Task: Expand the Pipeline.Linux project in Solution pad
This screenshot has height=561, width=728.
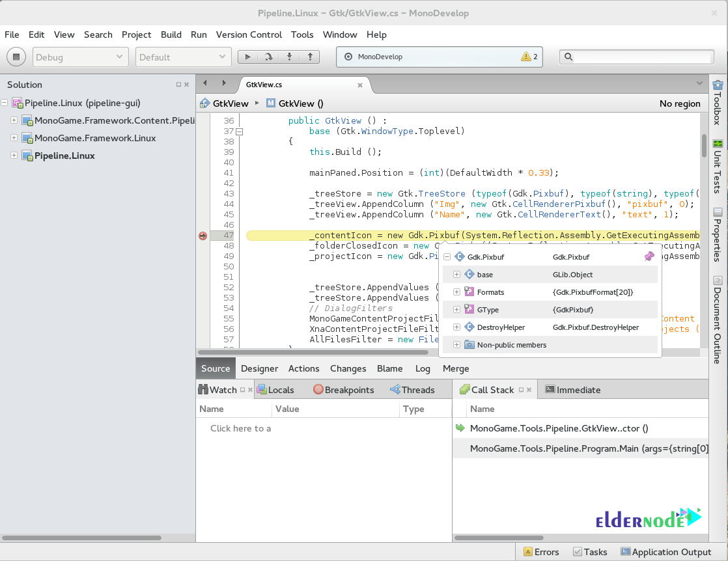Action: (14, 156)
